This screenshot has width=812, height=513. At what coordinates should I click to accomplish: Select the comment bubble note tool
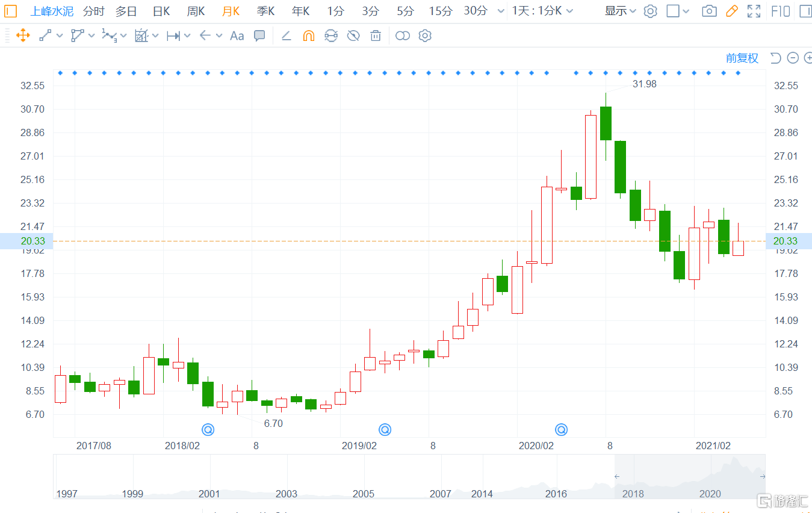[259, 36]
